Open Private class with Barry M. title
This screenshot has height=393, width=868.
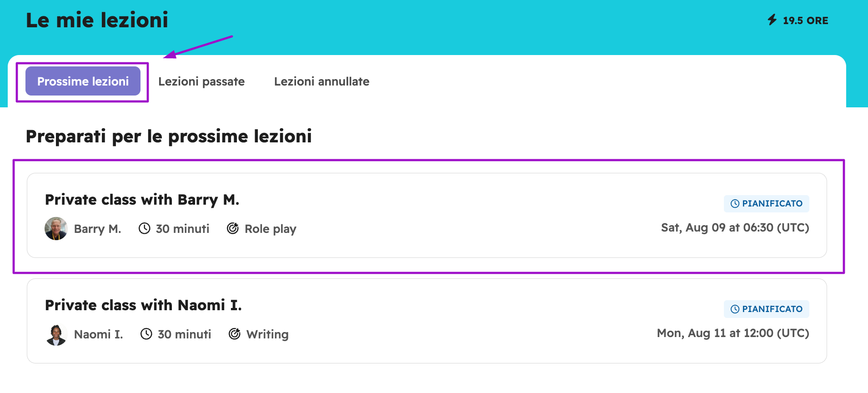(x=142, y=200)
